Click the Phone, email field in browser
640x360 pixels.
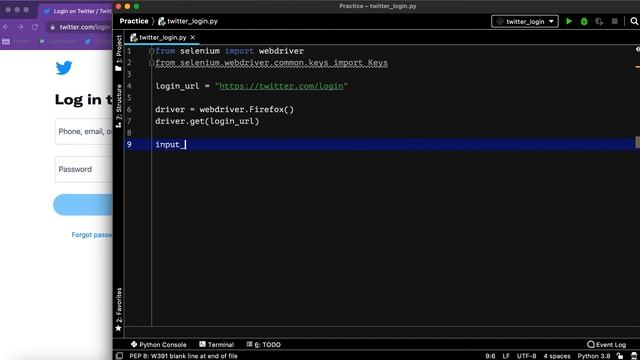pos(84,131)
